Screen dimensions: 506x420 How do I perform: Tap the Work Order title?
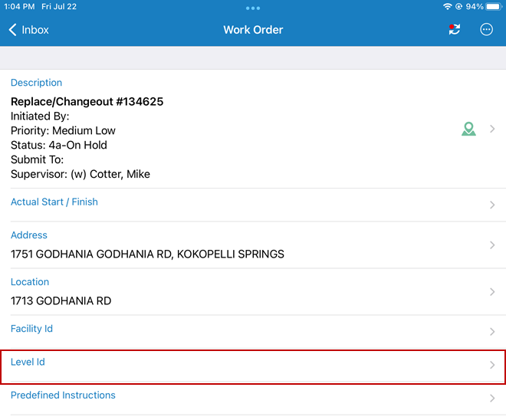[253, 30]
